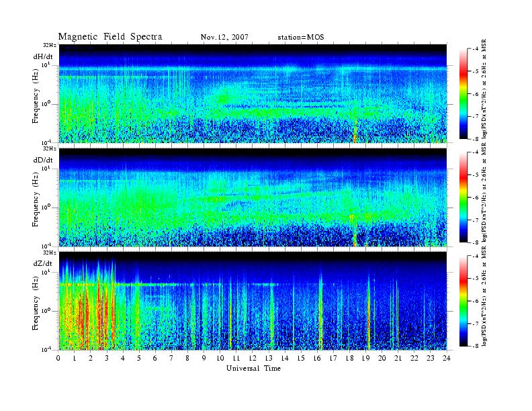The height and width of the screenshot is (411, 532).
Task: Click the time axis tick label 23
Action: [x=431, y=358]
